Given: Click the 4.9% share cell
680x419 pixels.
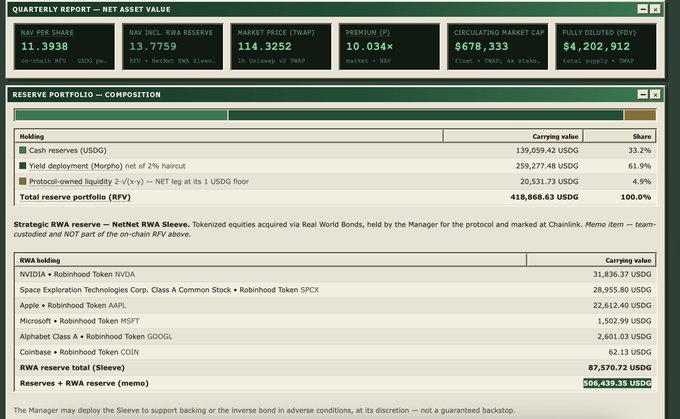Looking at the screenshot, I should click(x=642, y=182).
